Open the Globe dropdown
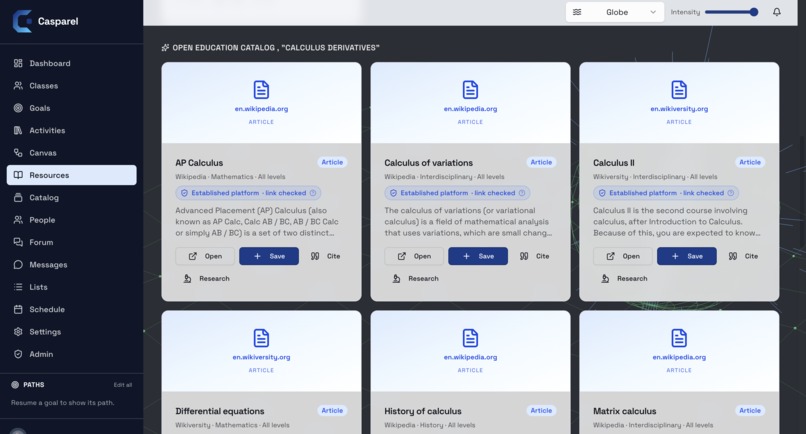Screen dimensions: 806x434 coord(614,12)
